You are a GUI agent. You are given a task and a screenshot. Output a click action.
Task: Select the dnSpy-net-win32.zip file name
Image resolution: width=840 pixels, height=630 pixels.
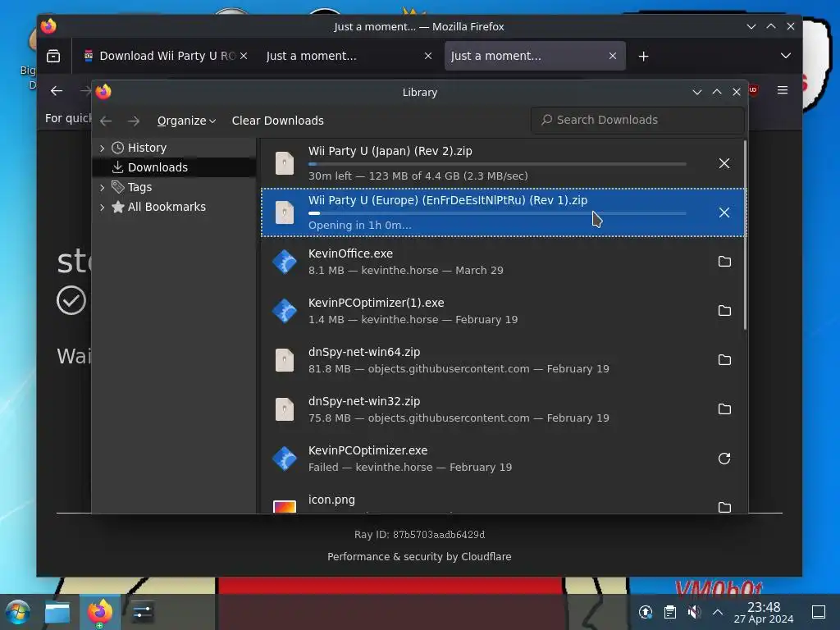click(x=364, y=401)
